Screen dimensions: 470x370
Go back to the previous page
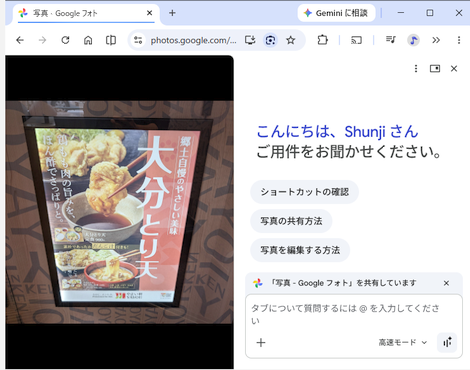(20, 40)
